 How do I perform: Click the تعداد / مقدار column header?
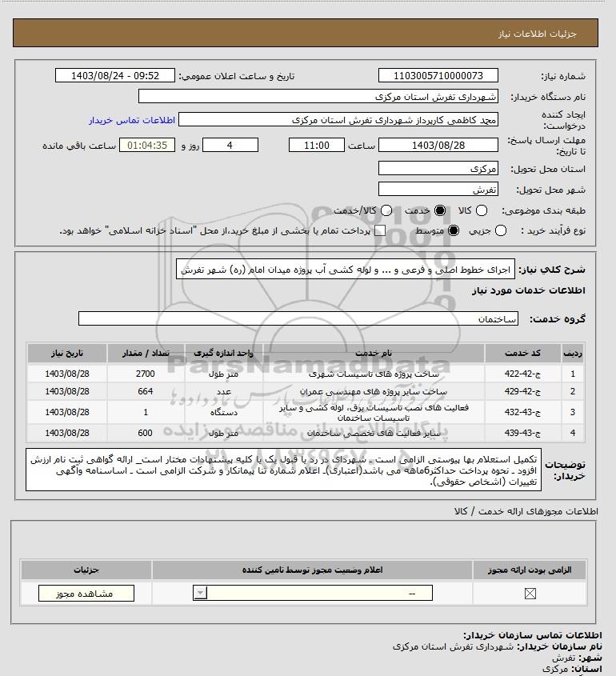click(146, 353)
